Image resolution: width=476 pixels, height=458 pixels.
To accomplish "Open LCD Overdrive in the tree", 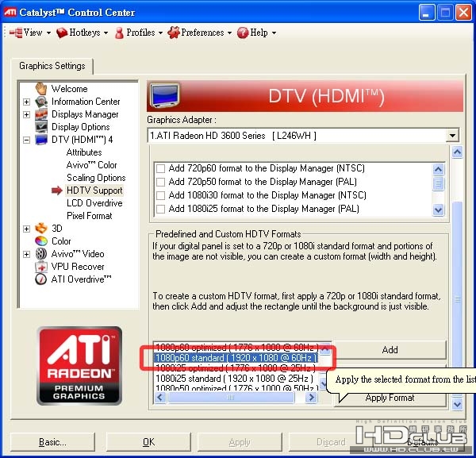I will (x=94, y=203).
